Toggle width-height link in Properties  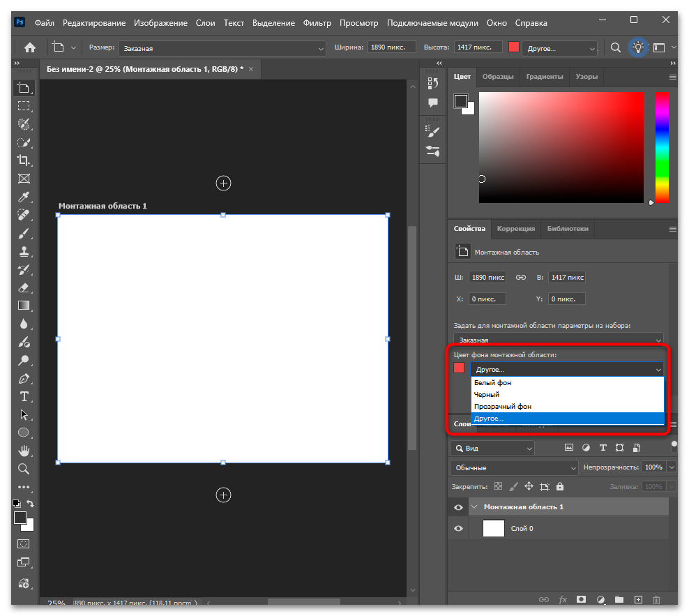[x=520, y=277]
